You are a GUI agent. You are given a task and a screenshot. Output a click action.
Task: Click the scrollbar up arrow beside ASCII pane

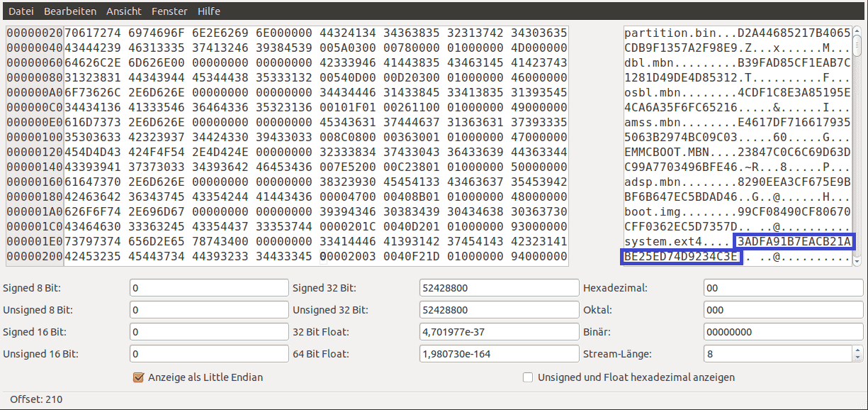point(857,31)
